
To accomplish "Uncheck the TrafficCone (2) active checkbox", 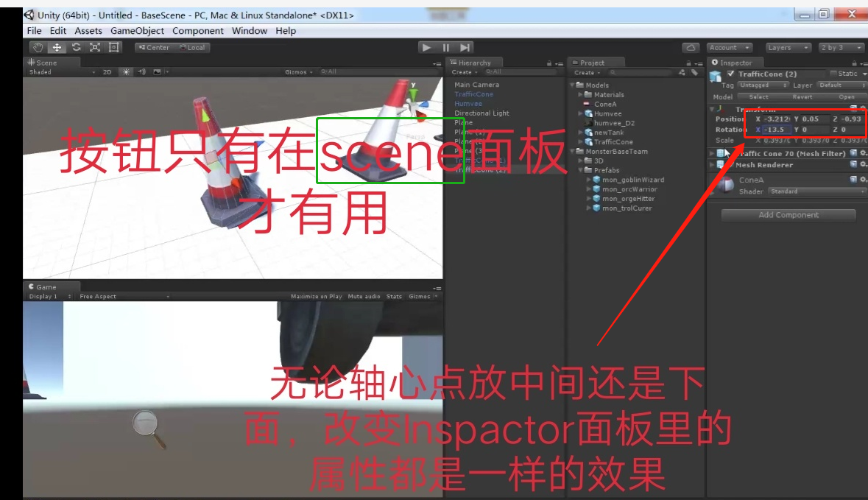I will point(730,74).
